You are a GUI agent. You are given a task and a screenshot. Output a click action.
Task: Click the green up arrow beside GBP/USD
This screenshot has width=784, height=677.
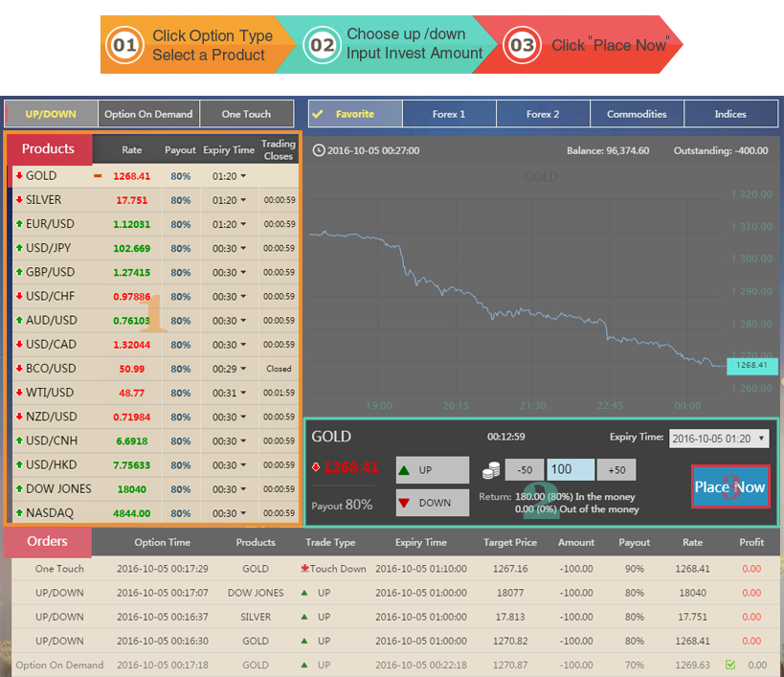[x=19, y=272]
